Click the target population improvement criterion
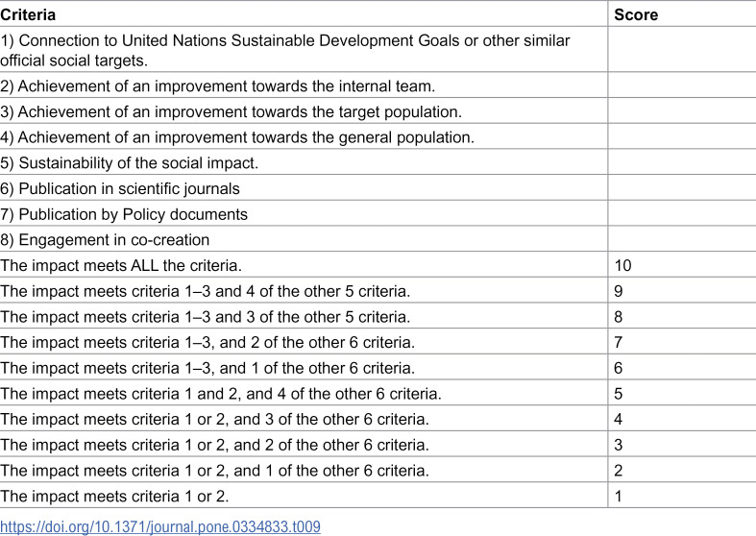 coord(231,111)
